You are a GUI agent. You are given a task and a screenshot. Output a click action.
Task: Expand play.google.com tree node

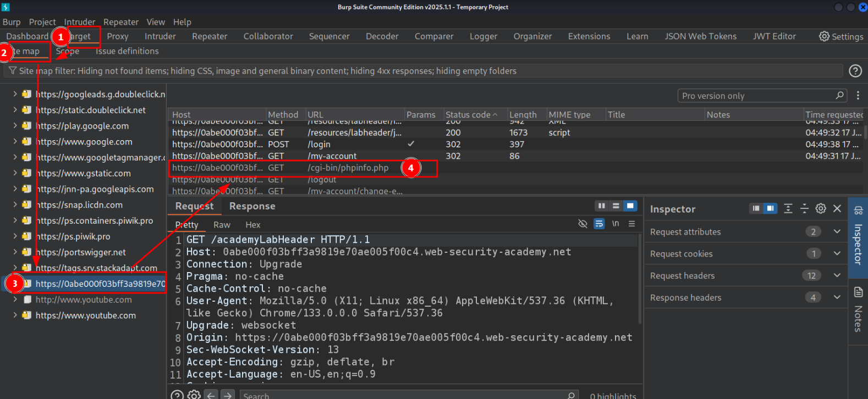[x=15, y=125]
